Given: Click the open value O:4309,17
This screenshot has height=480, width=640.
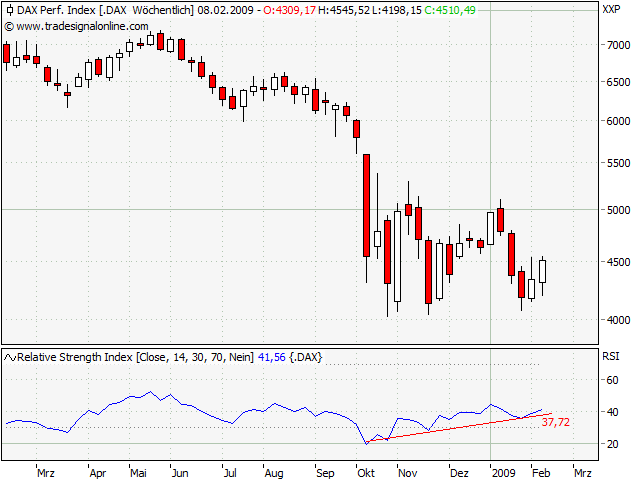Looking at the screenshot, I should coord(289,10).
